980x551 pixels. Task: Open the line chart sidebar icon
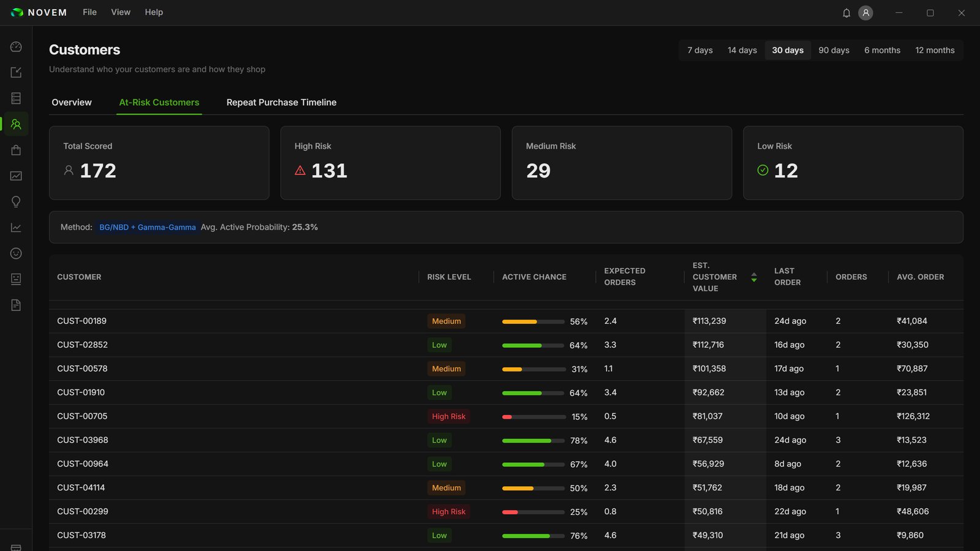click(16, 228)
